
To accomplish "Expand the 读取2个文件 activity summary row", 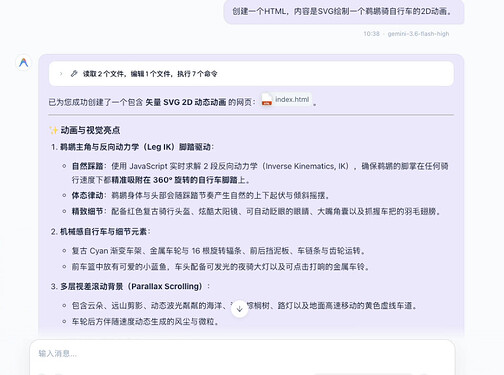I will click(x=251, y=74).
